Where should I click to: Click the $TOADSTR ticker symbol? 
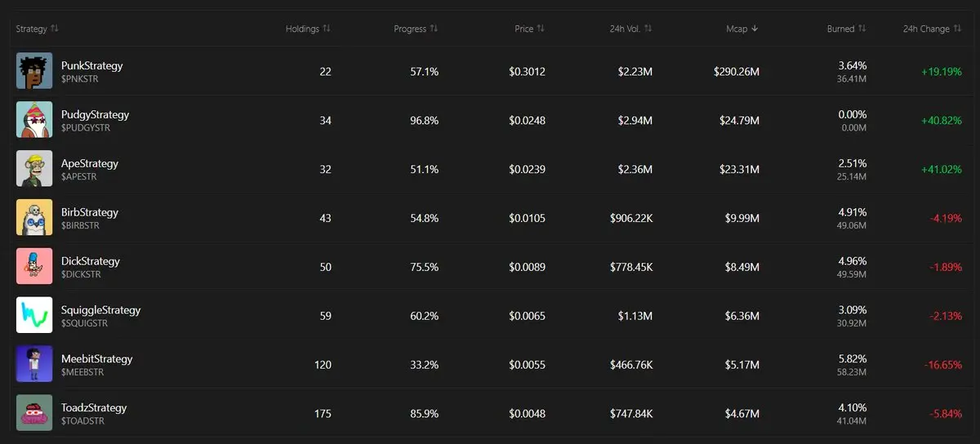pyautogui.click(x=82, y=421)
